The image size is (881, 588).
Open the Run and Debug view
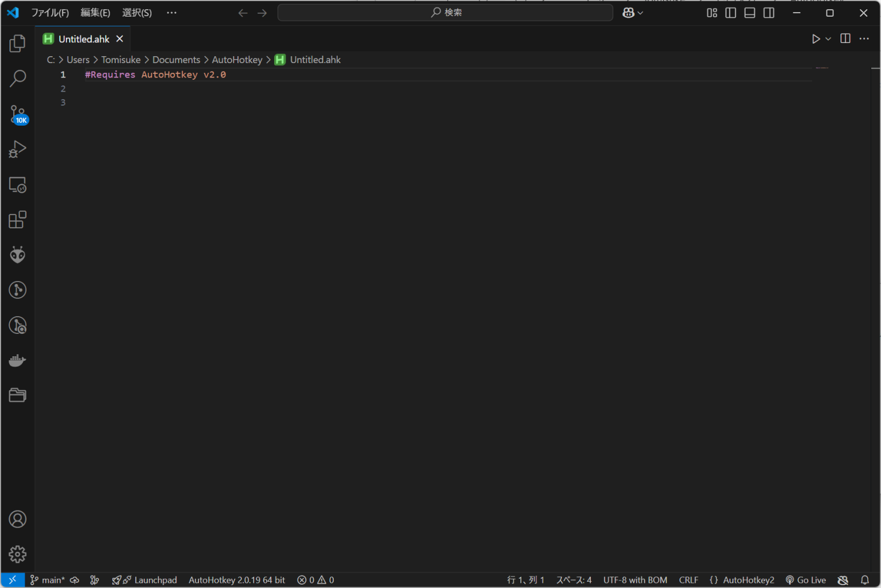click(x=17, y=149)
